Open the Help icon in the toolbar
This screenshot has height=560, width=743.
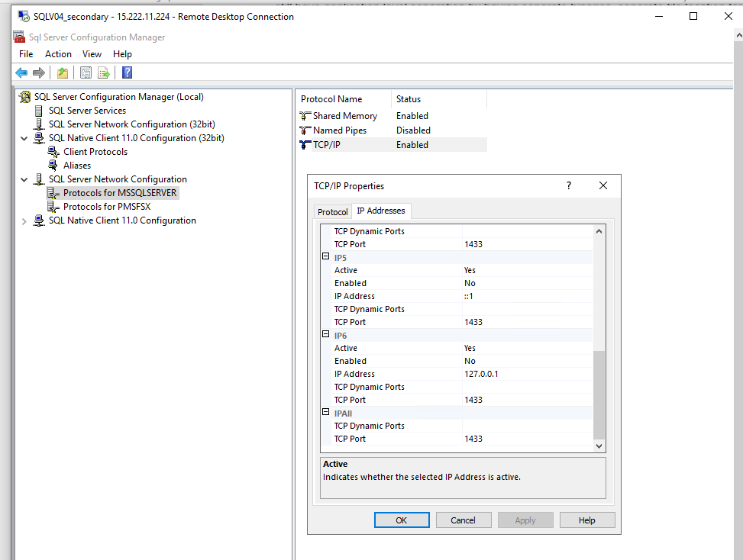(x=126, y=72)
